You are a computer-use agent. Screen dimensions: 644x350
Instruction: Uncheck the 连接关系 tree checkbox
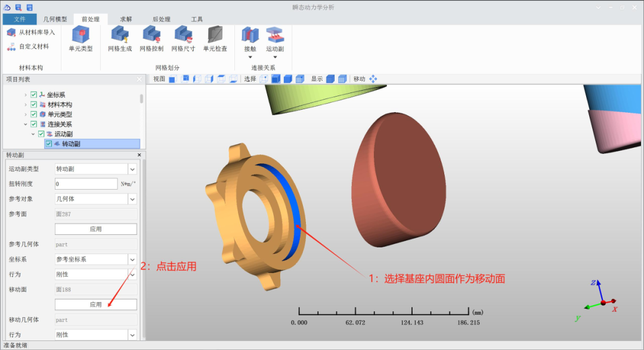[33, 124]
